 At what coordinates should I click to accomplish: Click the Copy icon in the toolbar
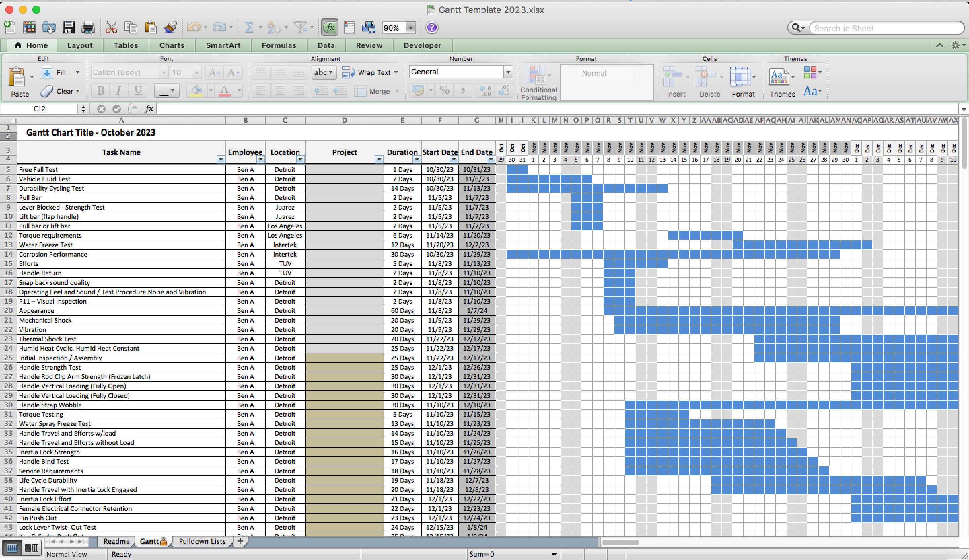131,27
